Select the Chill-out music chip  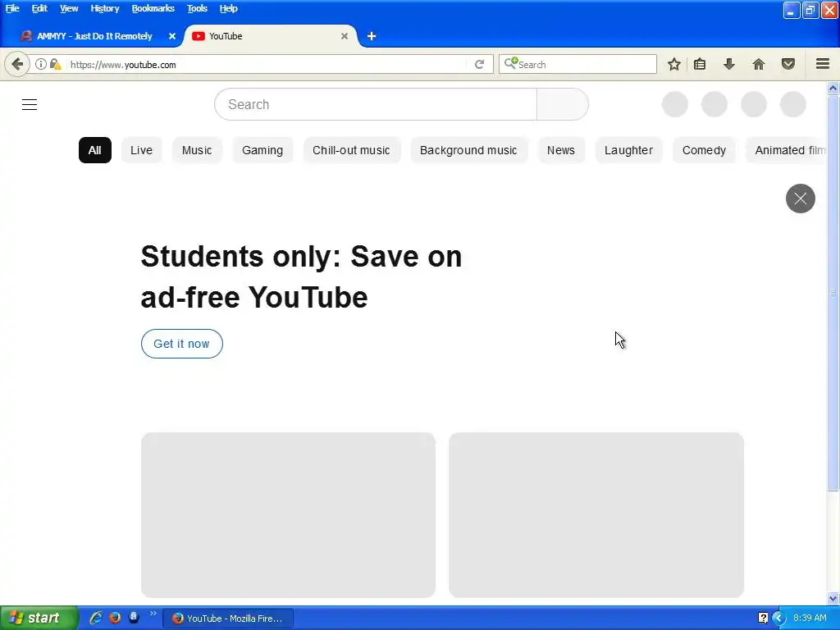[351, 150]
